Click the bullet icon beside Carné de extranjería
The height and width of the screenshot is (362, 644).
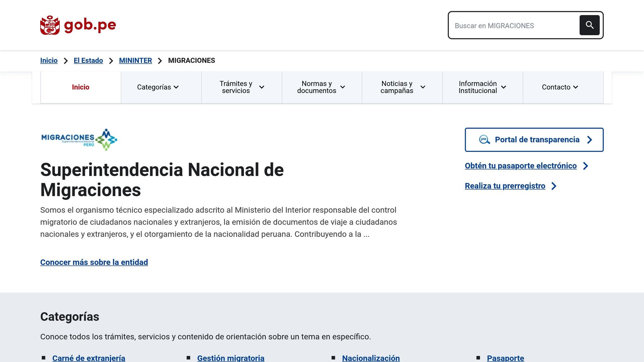(x=44, y=357)
